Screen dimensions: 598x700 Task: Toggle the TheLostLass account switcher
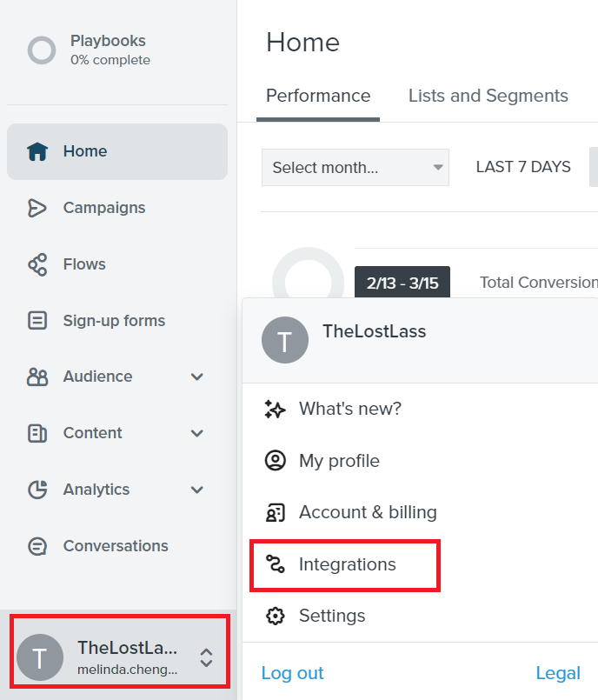120,657
